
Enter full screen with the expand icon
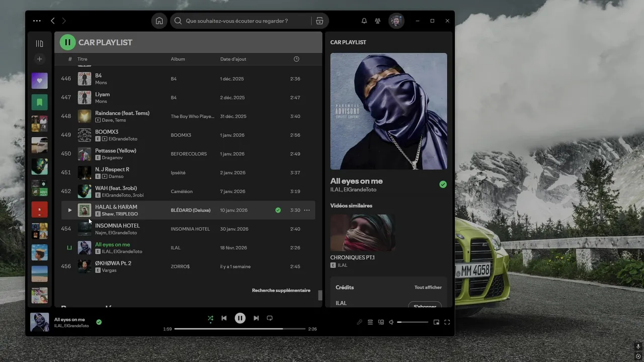[447, 322]
